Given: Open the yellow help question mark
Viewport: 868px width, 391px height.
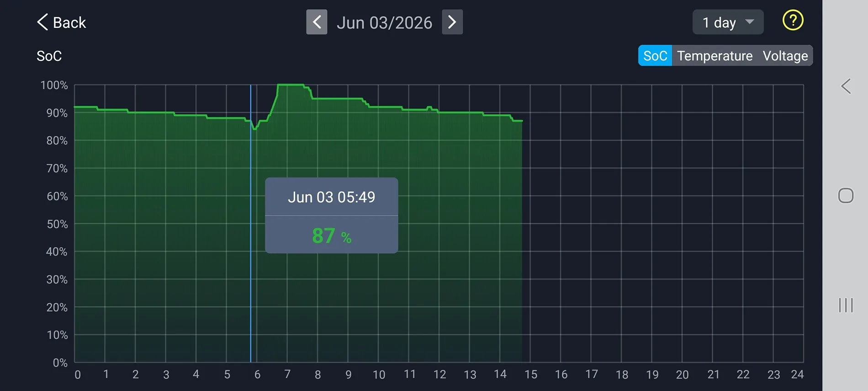Looking at the screenshot, I should (x=793, y=21).
